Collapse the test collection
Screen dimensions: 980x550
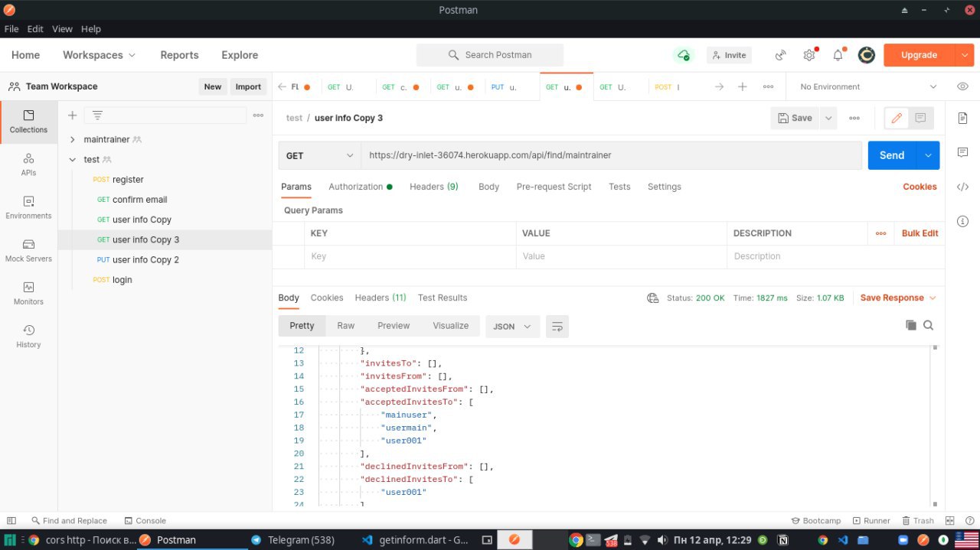[73, 160]
